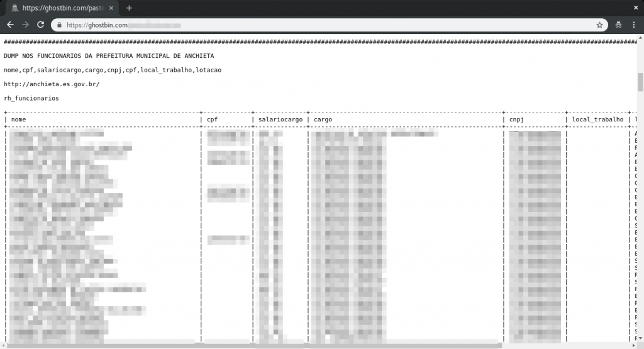Bookmark this page with the star
Screen dimensions: 644x349
click(599, 25)
